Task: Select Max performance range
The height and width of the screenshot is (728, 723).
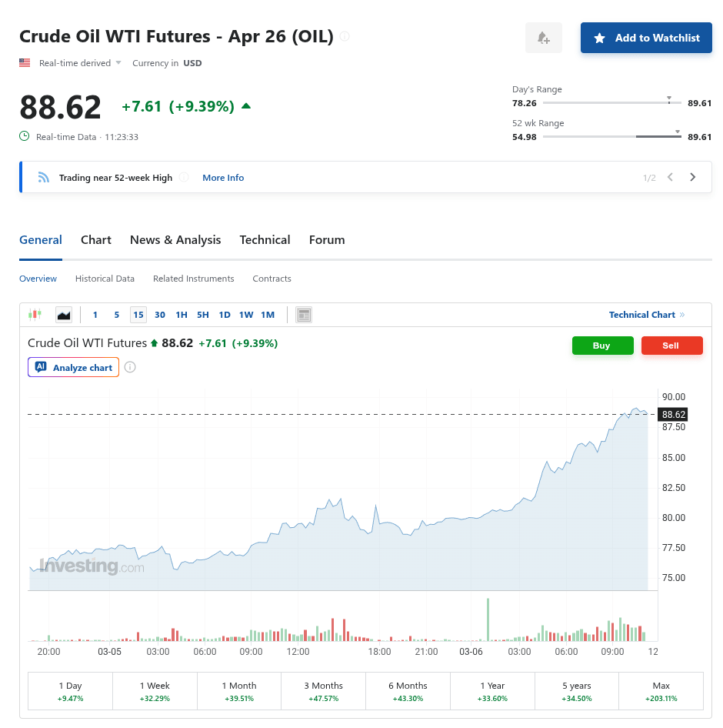Action: pos(661,691)
